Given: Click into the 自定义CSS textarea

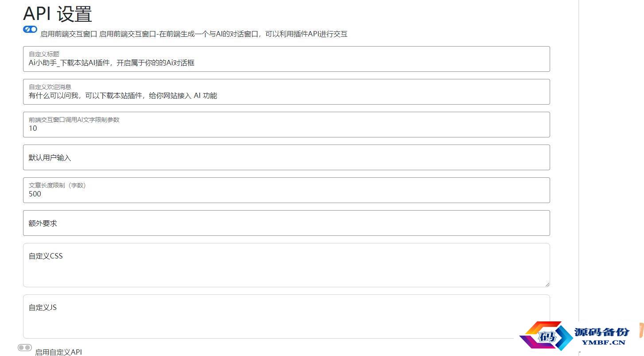Looking at the screenshot, I should pos(286,265).
